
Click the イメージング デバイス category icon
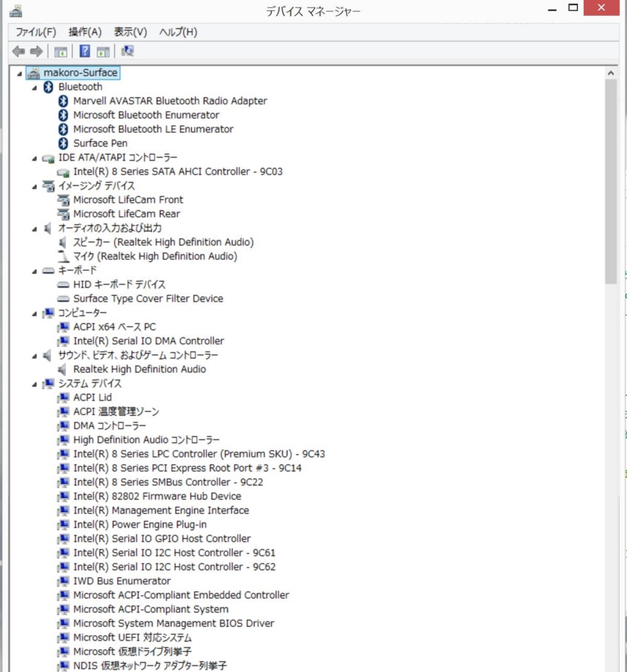pyautogui.click(x=49, y=186)
